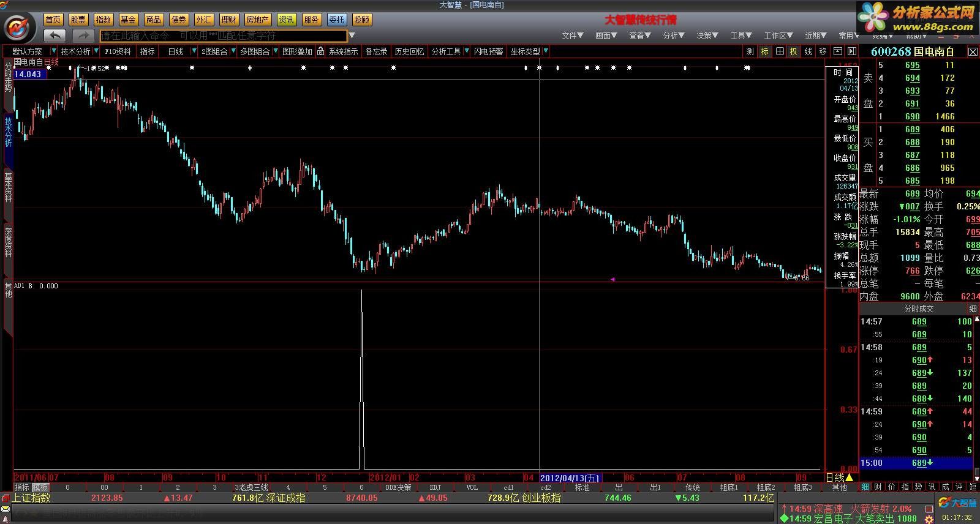Open the 价 price tab
This screenshot has height=524, width=980.
(x=892, y=487)
